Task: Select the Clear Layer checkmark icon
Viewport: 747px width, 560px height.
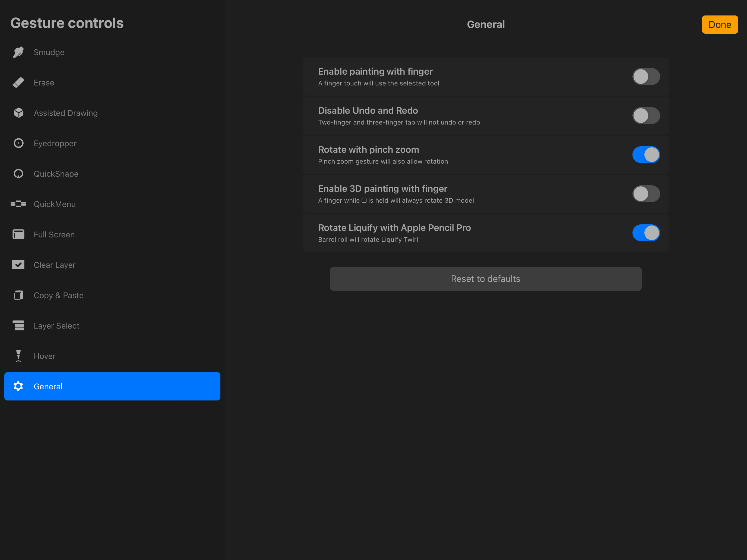Action: point(18,265)
